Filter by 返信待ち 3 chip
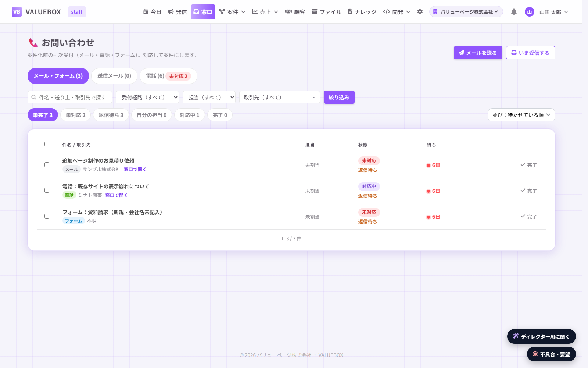 pos(111,115)
